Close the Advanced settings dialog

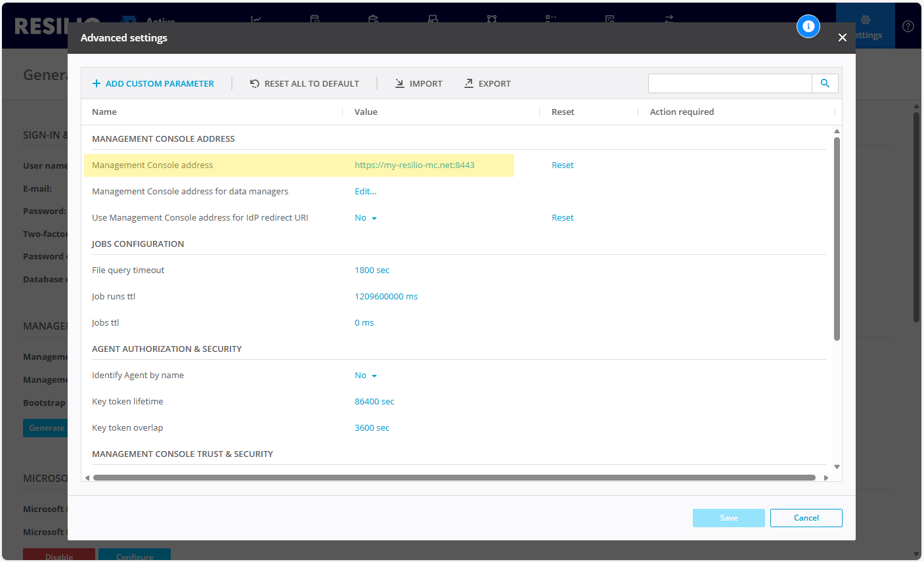[x=843, y=38]
